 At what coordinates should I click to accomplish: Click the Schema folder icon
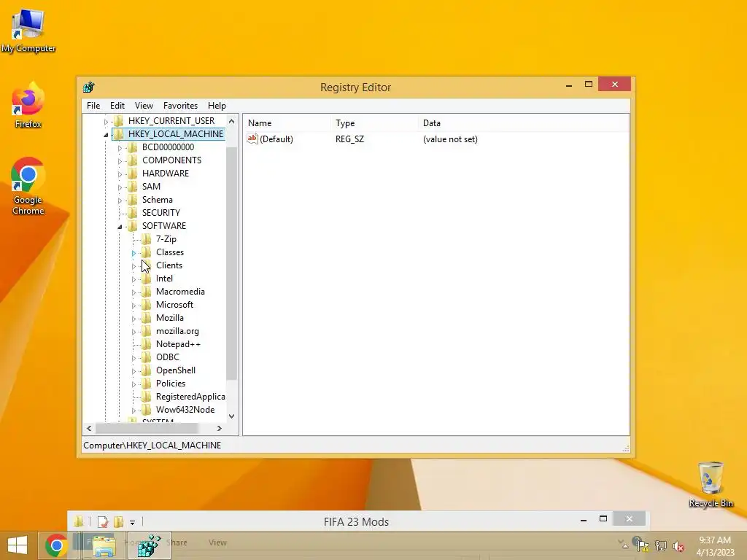click(x=133, y=199)
